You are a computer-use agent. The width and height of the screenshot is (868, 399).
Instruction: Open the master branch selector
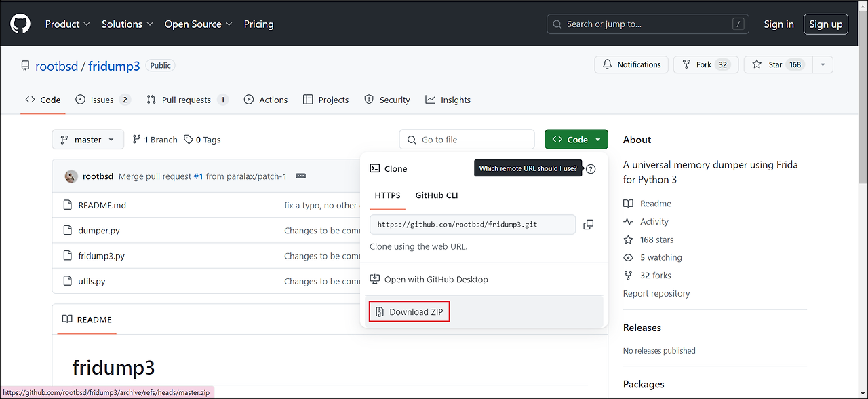[x=88, y=140]
